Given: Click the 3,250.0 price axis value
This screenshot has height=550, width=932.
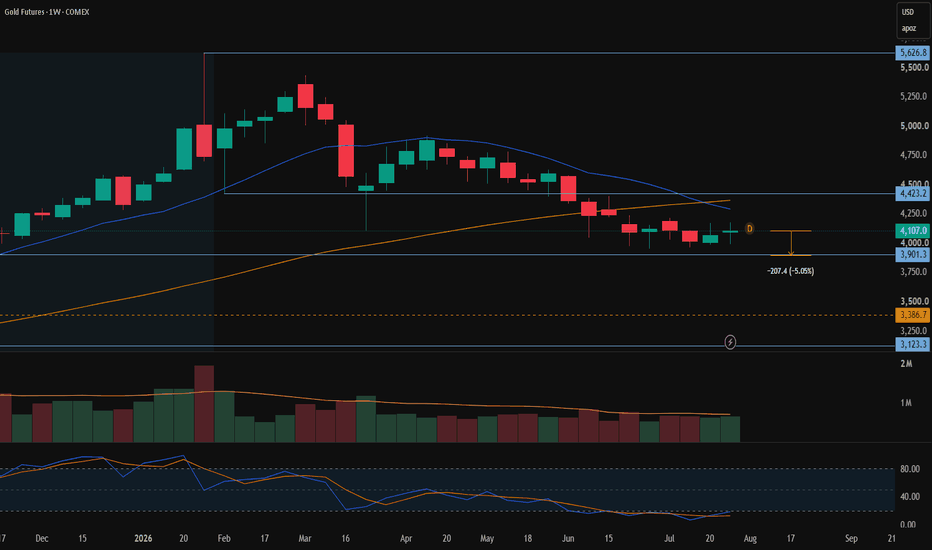Looking at the screenshot, I should 914,331.
